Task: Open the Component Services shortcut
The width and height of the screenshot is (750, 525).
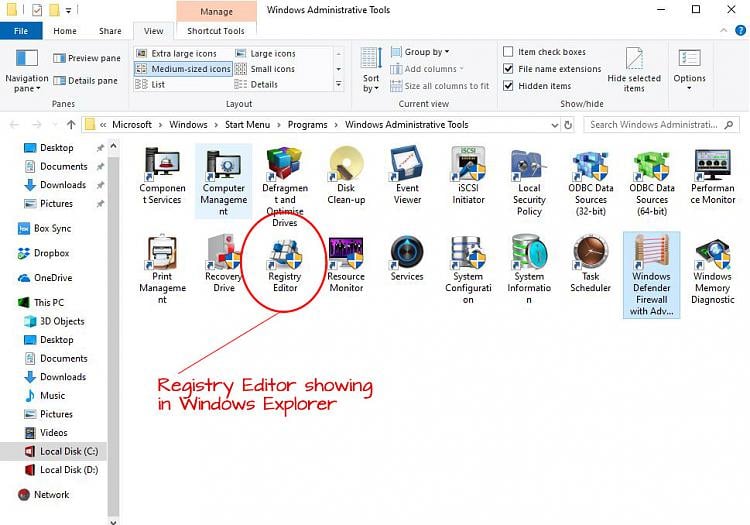Action: click(162, 176)
